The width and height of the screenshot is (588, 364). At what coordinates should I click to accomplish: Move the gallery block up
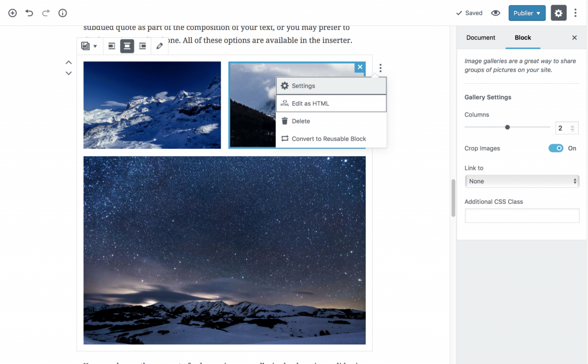pyautogui.click(x=69, y=62)
